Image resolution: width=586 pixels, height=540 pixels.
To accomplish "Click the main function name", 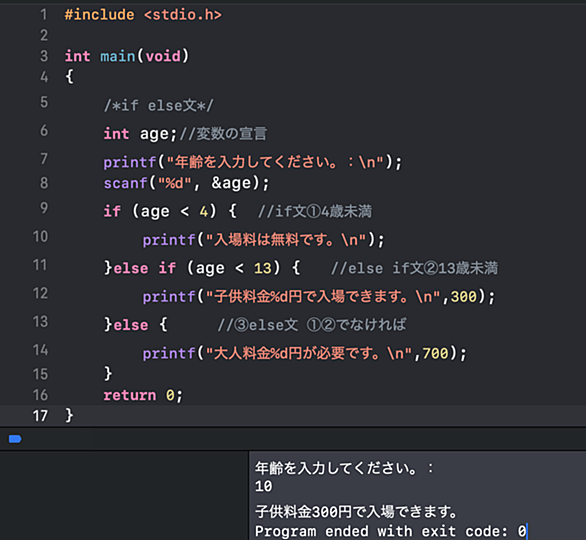I will tap(118, 56).
